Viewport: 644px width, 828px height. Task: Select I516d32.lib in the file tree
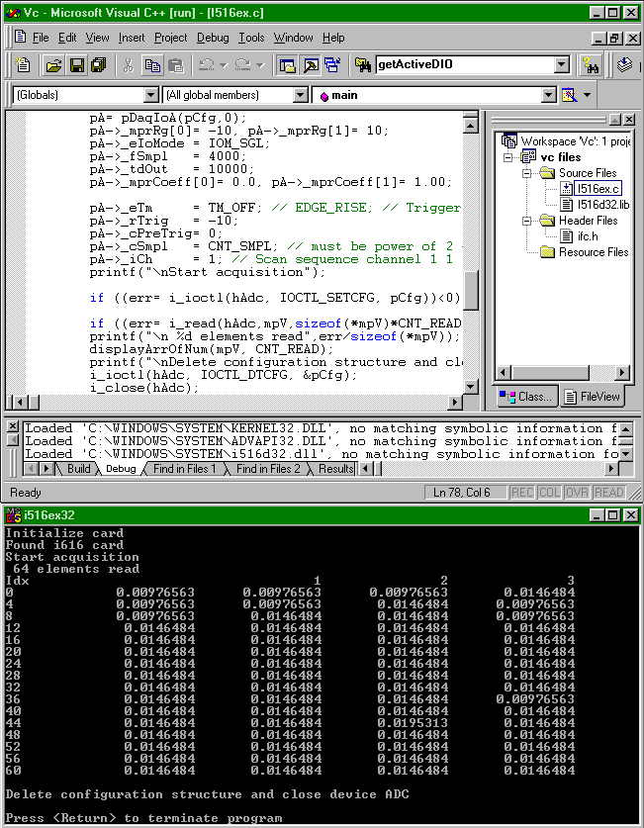coord(602,205)
